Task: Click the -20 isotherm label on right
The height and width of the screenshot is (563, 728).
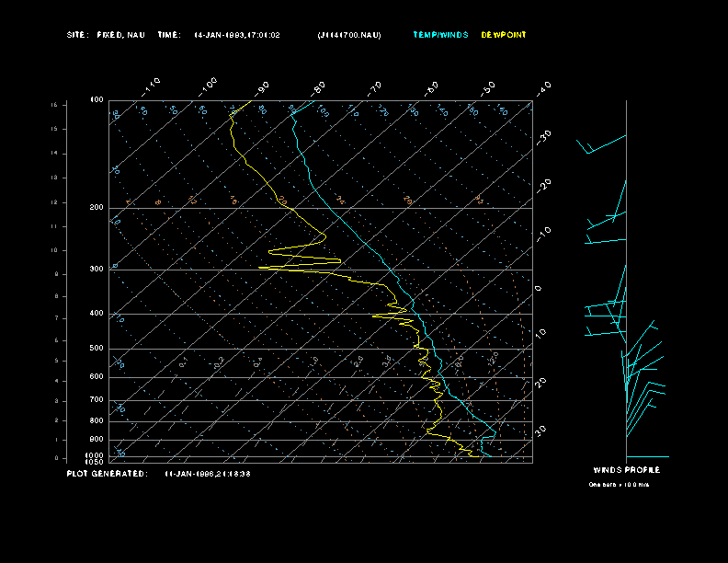Action: [x=543, y=186]
